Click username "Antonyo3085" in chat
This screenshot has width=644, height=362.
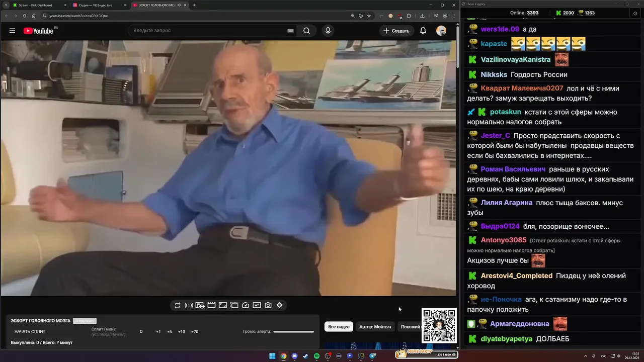tap(504, 240)
